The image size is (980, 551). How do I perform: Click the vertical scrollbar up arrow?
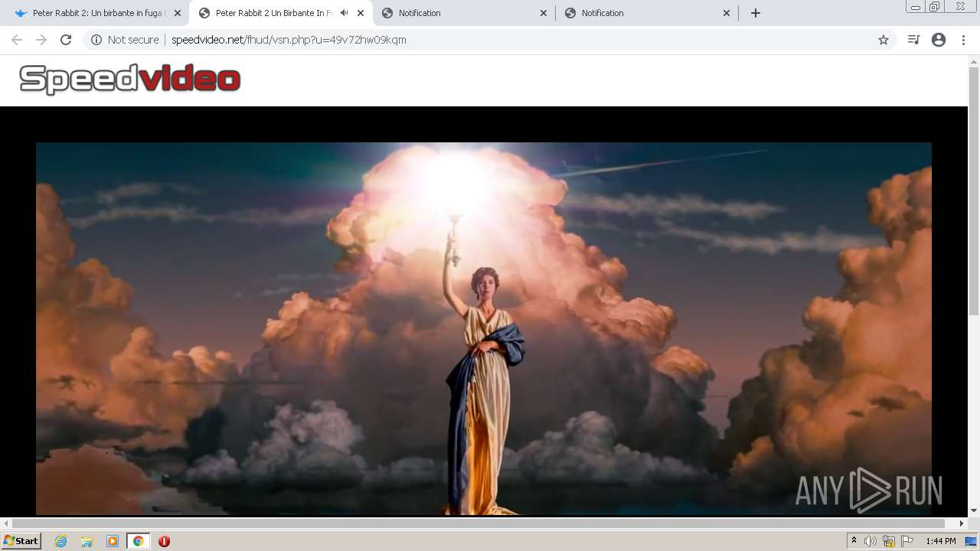[x=974, y=60]
